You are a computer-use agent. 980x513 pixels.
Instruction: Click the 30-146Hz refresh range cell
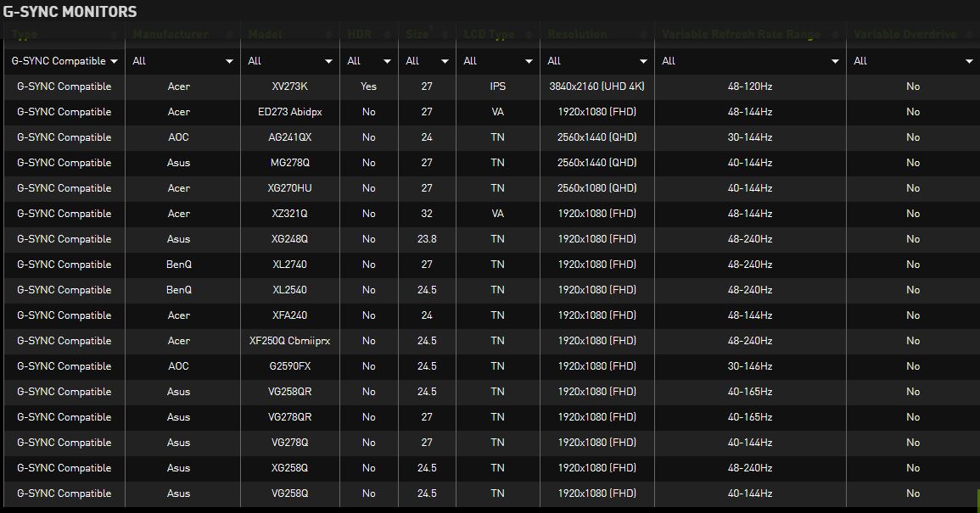click(x=750, y=366)
